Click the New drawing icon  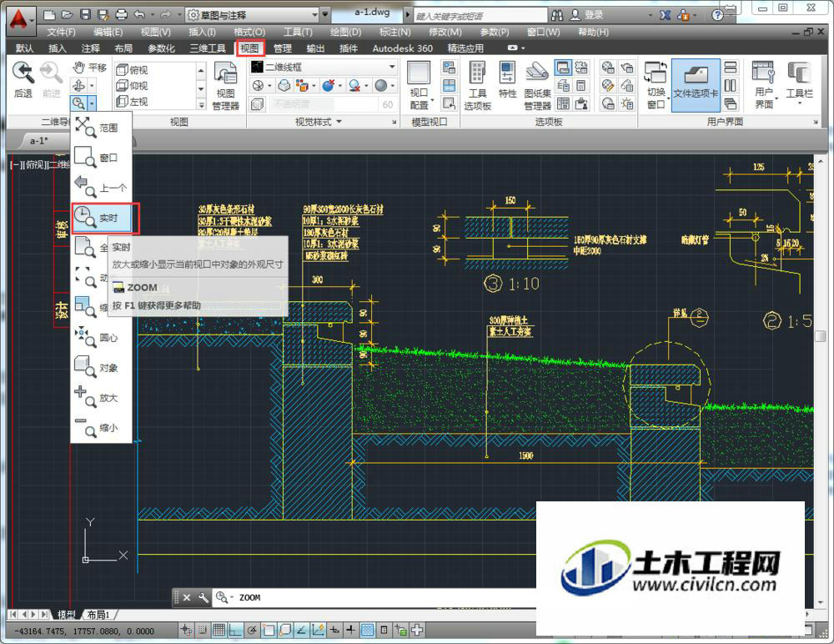pos(49,15)
